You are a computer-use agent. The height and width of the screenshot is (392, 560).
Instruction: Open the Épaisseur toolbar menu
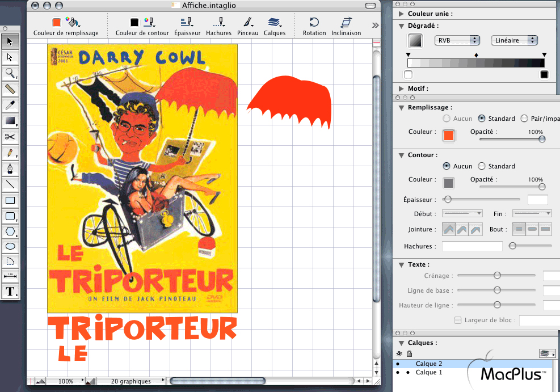coord(187,22)
